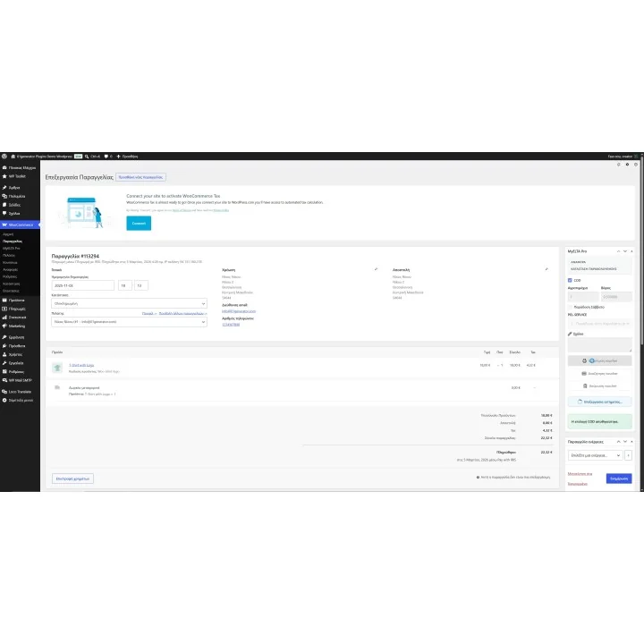Open Marketing megaphone icon

point(4,326)
